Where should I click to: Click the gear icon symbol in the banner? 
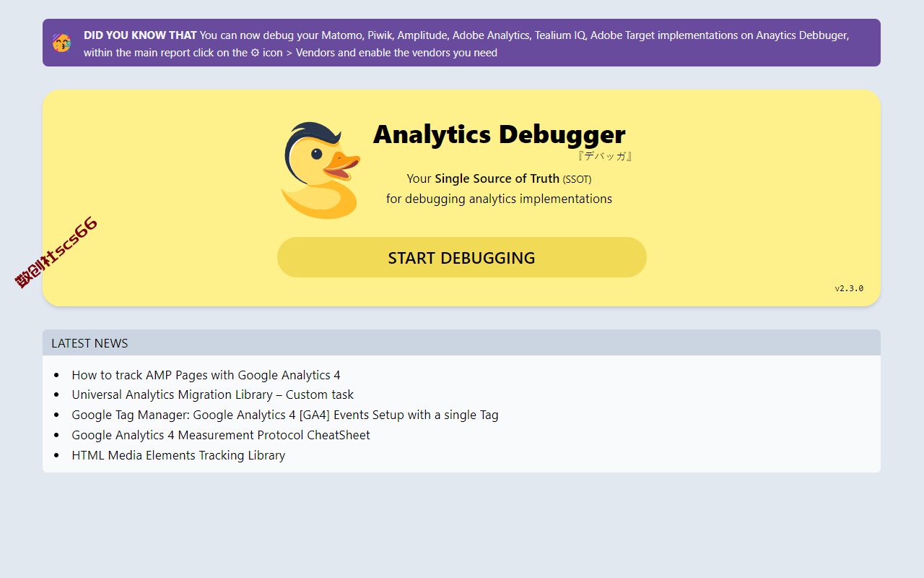[x=255, y=53]
